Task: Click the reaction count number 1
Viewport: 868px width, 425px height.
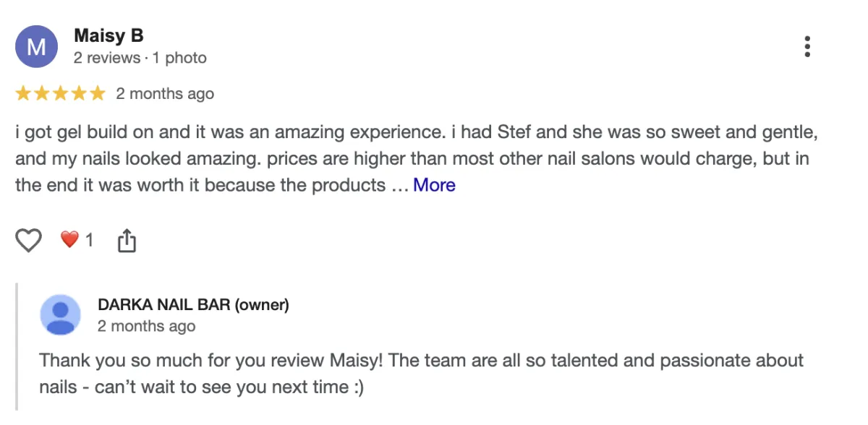Action: point(90,240)
